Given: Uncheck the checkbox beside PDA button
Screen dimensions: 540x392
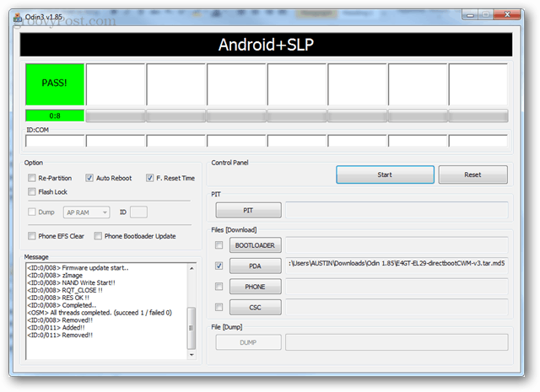Looking at the screenshot, I should [219, 266].
